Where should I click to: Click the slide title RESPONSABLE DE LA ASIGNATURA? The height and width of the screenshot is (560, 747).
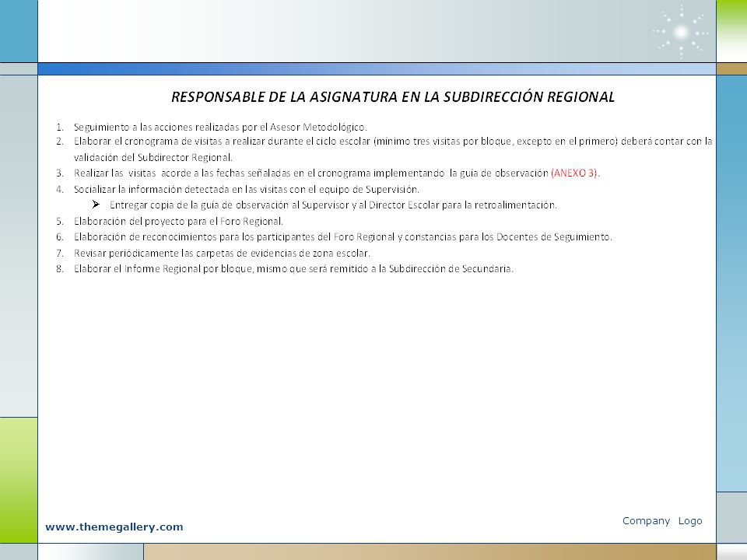392,96
